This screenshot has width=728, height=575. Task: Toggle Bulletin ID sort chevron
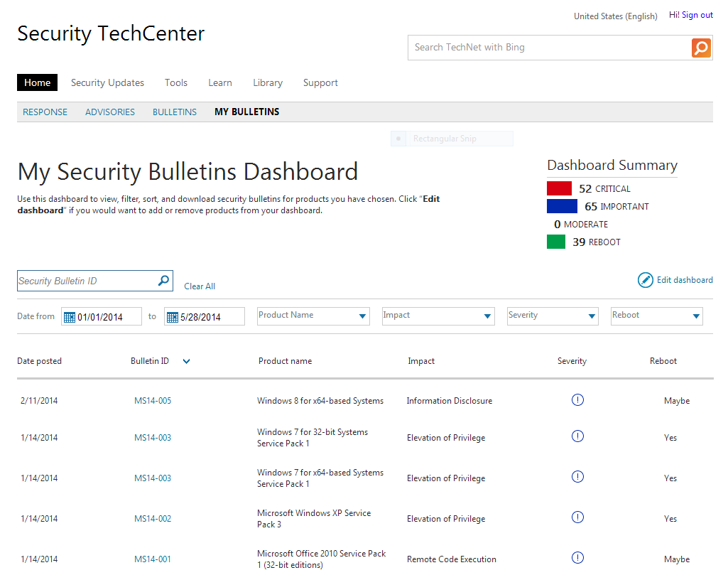click(186, 361)
